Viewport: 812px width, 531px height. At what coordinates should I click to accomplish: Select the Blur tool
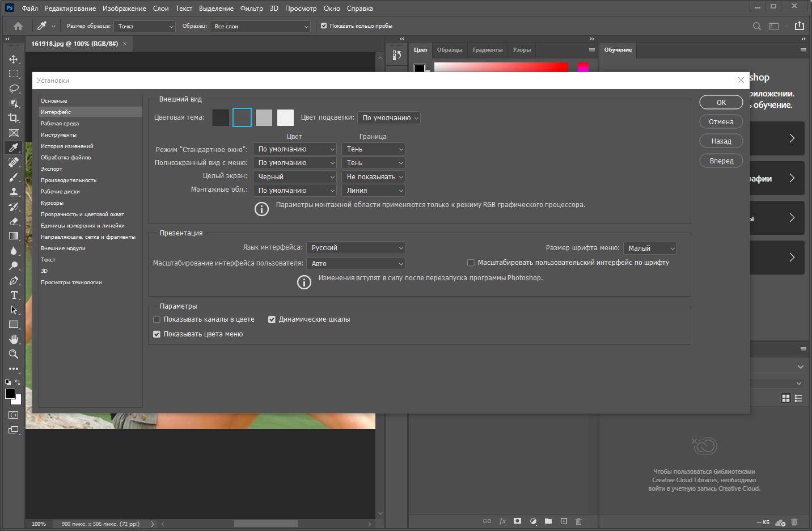(14, 251)
